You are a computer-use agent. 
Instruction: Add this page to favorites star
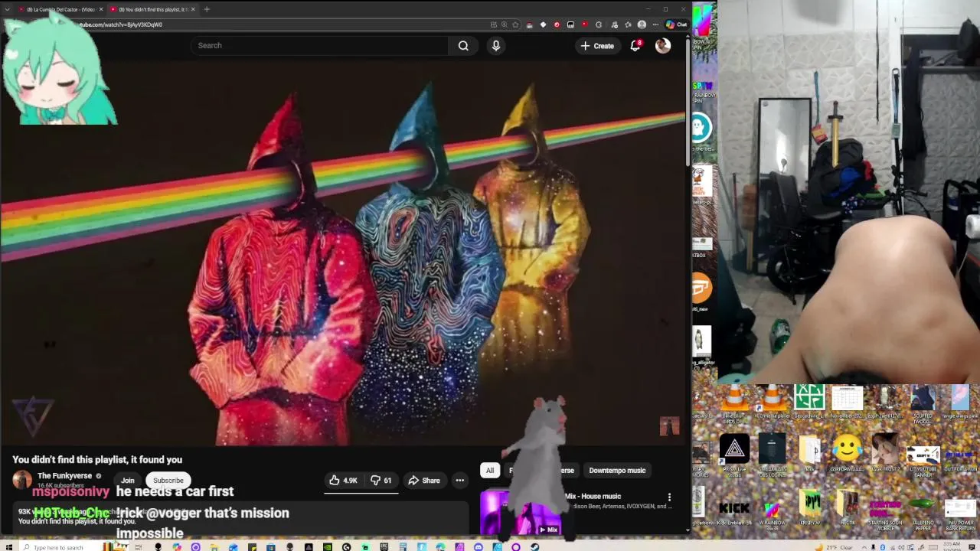pyautogui.click(x=516, y=24)
